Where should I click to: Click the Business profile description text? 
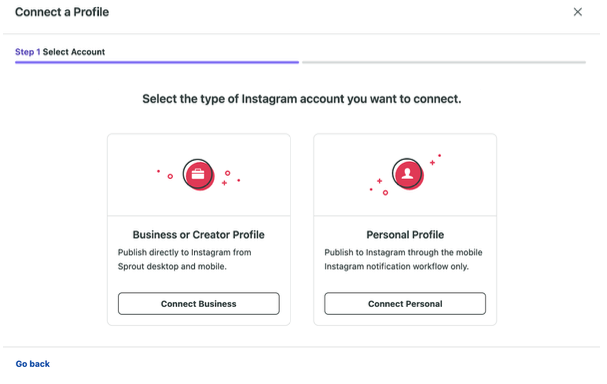[x=185, y=259]
